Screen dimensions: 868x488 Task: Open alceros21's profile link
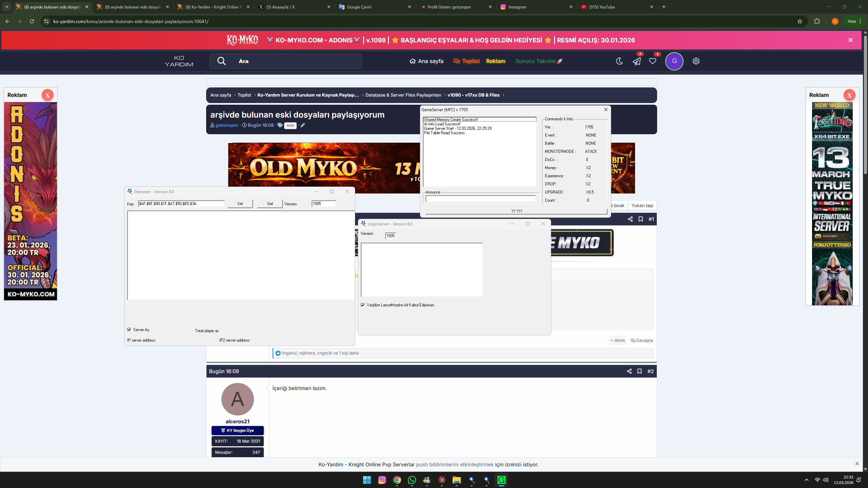[x=237, y=422]
